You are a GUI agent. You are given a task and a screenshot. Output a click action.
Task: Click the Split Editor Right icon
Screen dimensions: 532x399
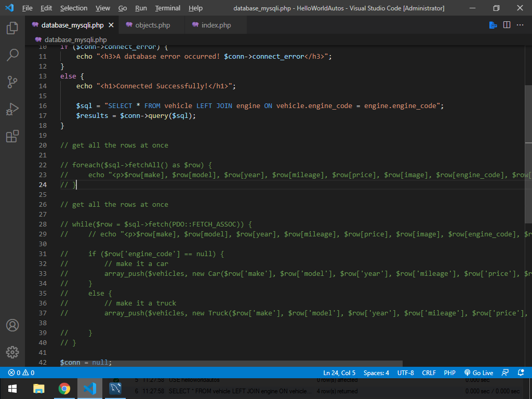(x=507, y=25)
